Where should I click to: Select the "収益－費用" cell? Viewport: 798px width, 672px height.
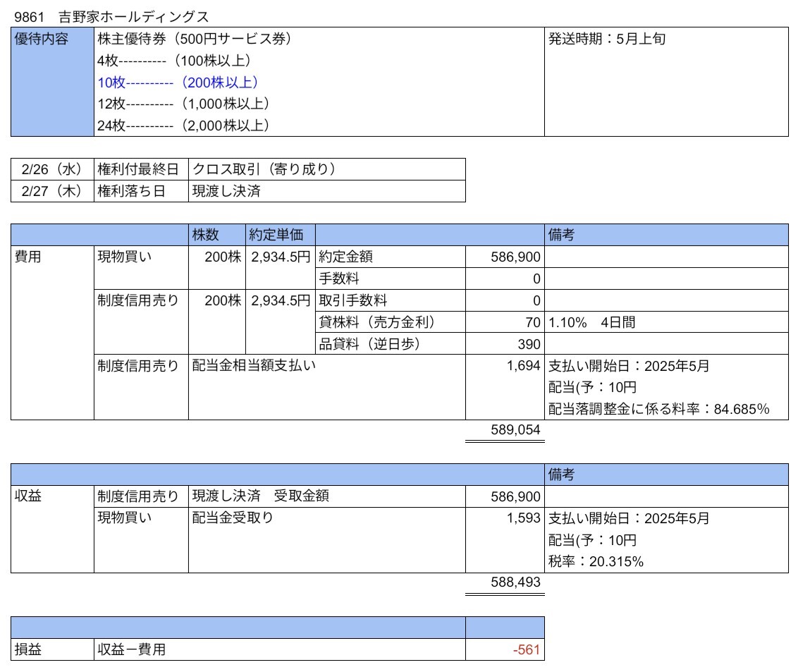279,649
